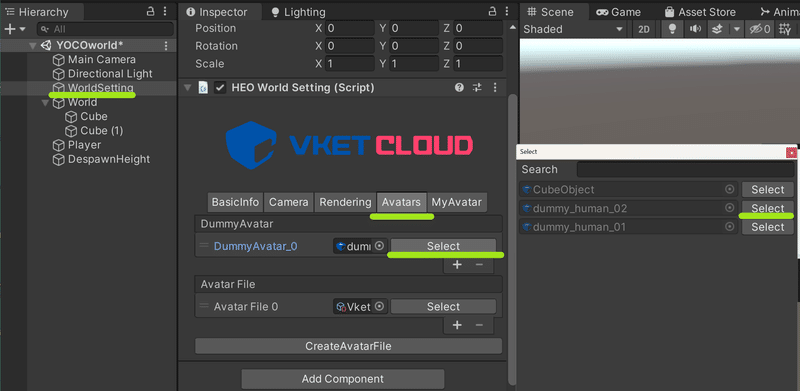Switch to the Game tab

(x=619, y=12)
